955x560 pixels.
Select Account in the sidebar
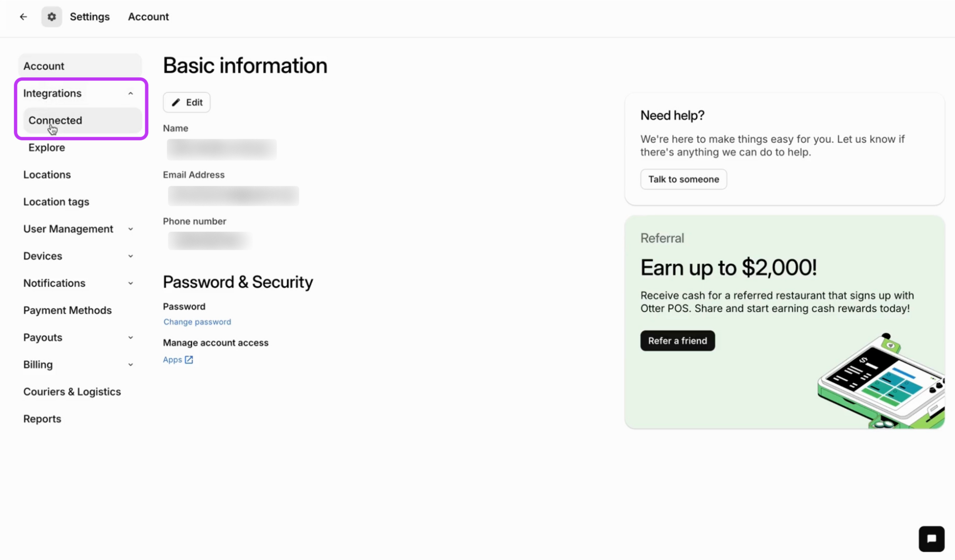pos(43,66)
